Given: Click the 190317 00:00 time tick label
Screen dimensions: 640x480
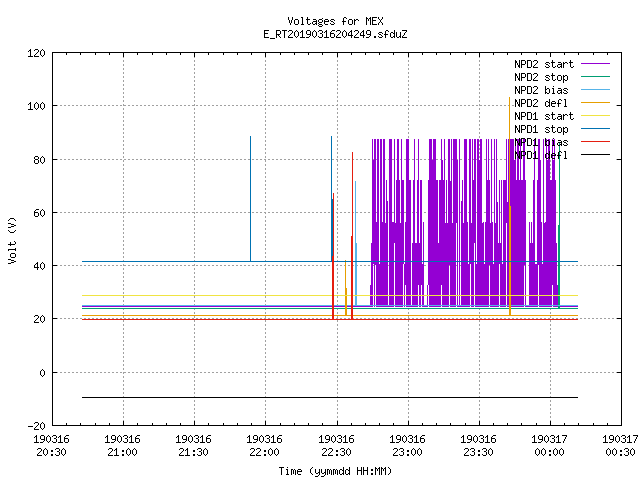Looking at the screenshot, I should (x=549, y=446).
